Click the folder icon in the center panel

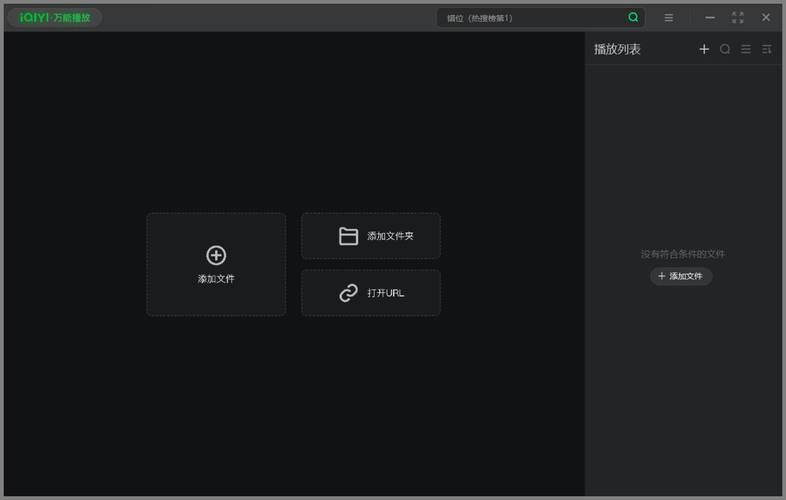coord(348,236)
